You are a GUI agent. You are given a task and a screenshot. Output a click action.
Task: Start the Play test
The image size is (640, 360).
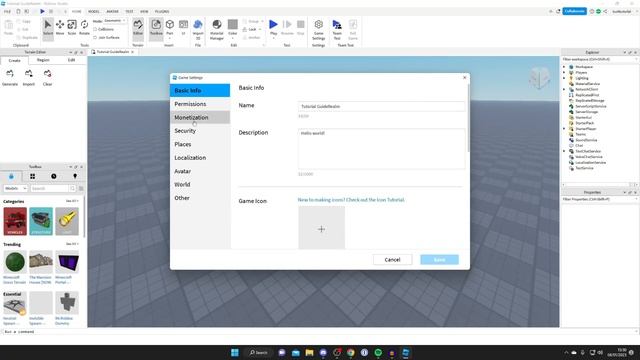(273, 28)
